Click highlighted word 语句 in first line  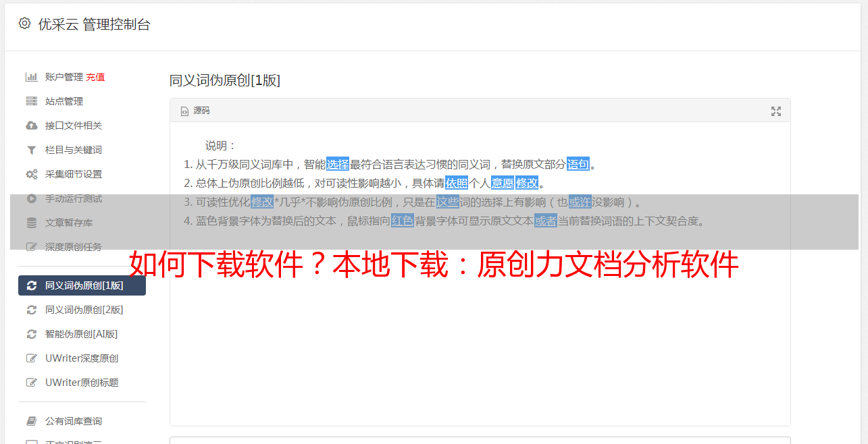pyautogui.click(x=578, y=164)
